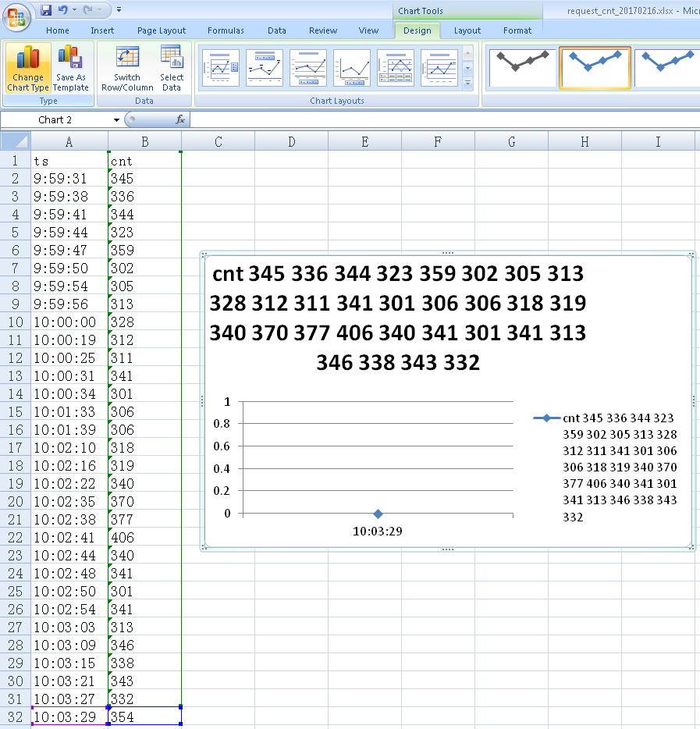The image size is (700, 729).
Task: Click the vertical axis value 0.6
Action: point(222,446)
